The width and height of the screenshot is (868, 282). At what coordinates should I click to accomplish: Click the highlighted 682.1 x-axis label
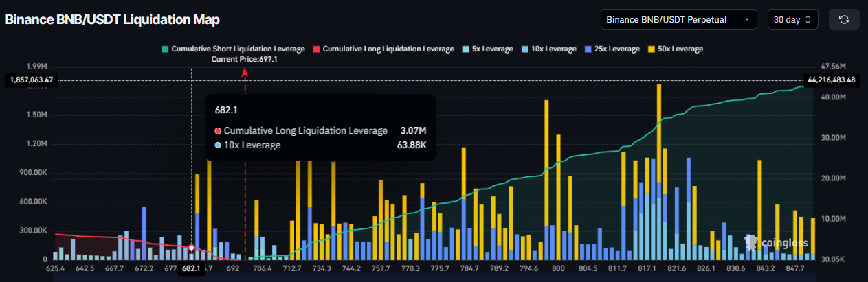tap(191, 268)
